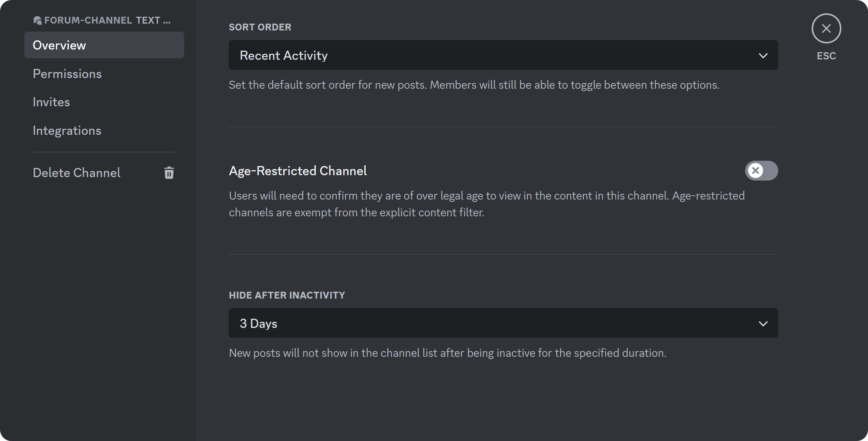Open the Invites settings page
This screenshot has height=441, width=868.
[51, 102]
